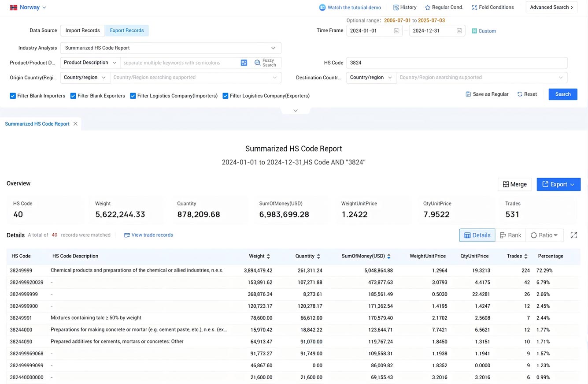The image size is (588, 384).
Task: Click the Fuzzy Search button
Action: click(x=266, y=63)
